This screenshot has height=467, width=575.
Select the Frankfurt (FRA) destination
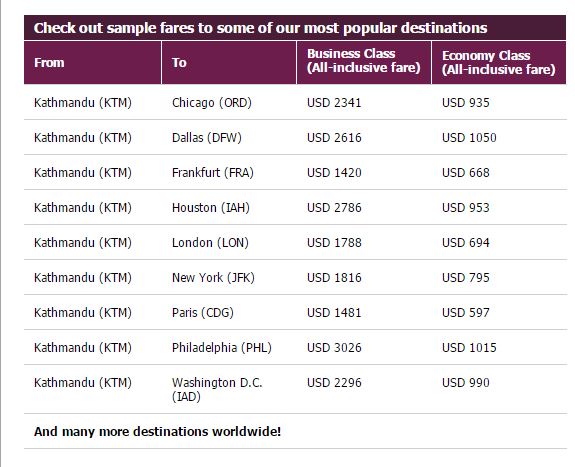[213, 172]
